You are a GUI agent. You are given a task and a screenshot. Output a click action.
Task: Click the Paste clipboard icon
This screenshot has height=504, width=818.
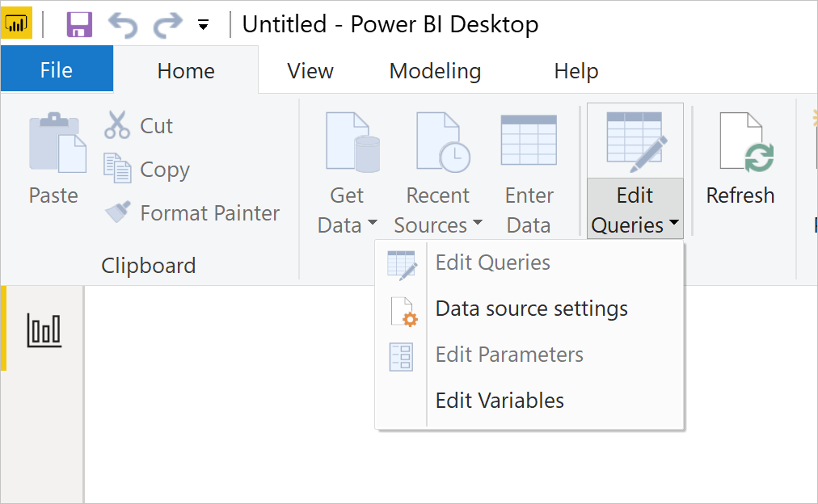pos(57,142)
